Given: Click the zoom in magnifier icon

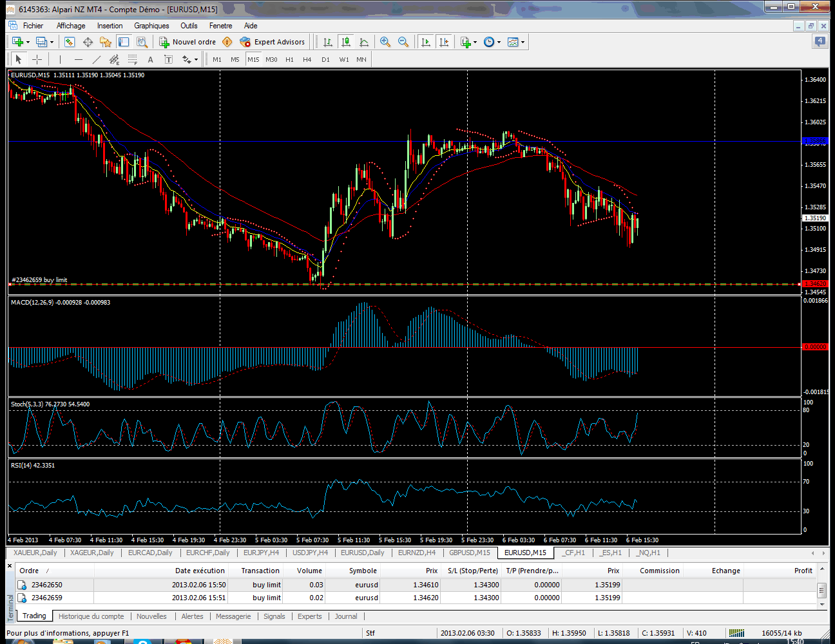Looking at the screenshot, I should pos(385,42).
